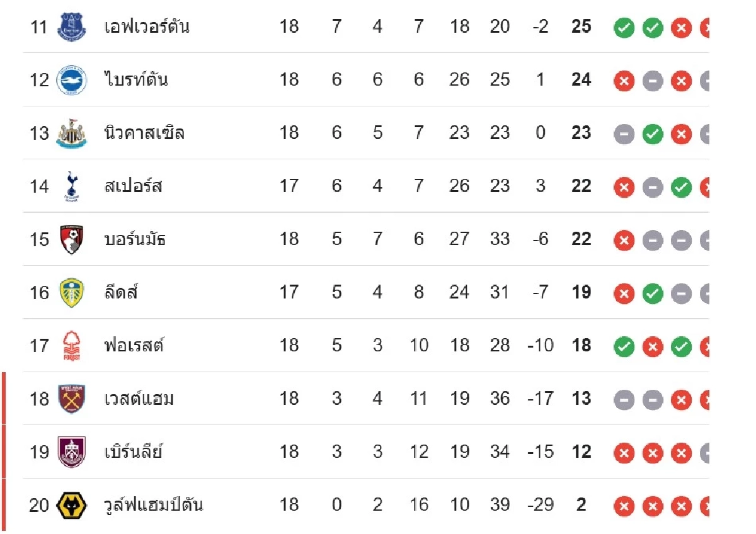Screen dimensions: 756x534
Task: Open the ไบรท์ตัน team link
Action: point(136,80)
